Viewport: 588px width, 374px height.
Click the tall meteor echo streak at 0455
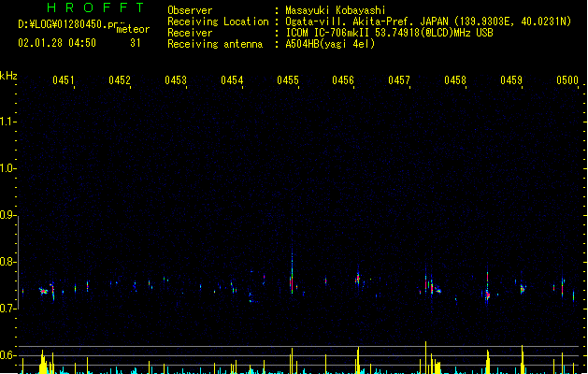point(292,270)
